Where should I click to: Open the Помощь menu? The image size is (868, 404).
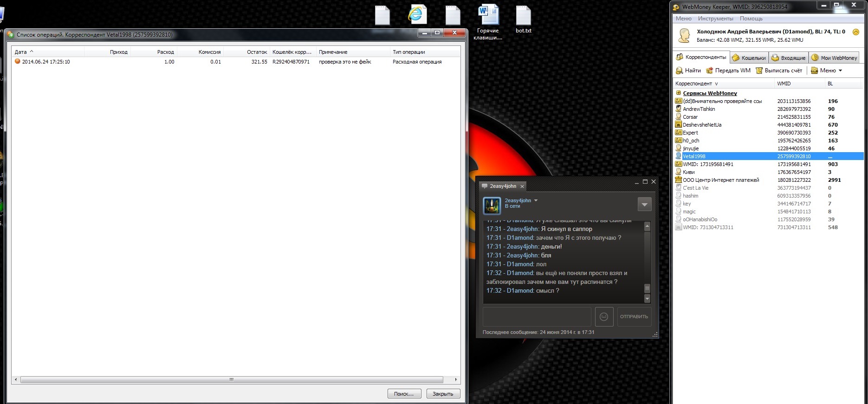coord(751,19)
